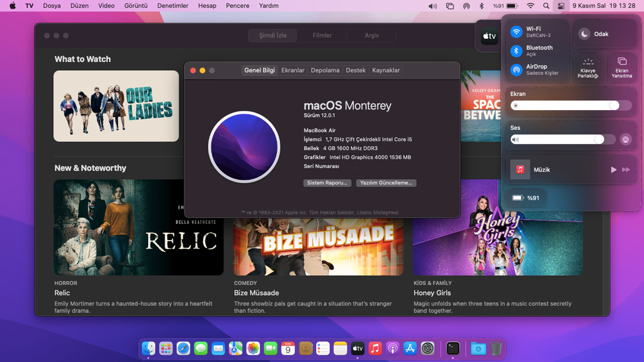Click the volume icon in menu bar
This screenshot has width=644, height=362.
pyautogui.click(x=433, y=6)
